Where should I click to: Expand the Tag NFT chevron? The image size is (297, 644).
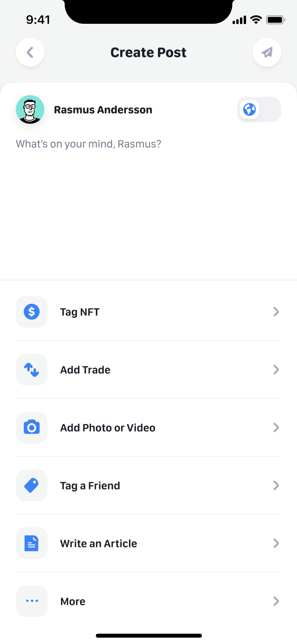276,312
